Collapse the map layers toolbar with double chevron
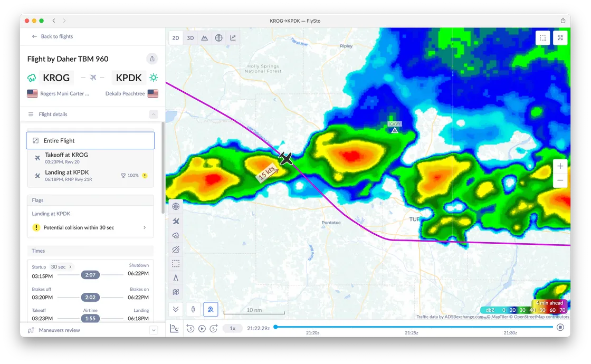 click(x=176, y=309)
